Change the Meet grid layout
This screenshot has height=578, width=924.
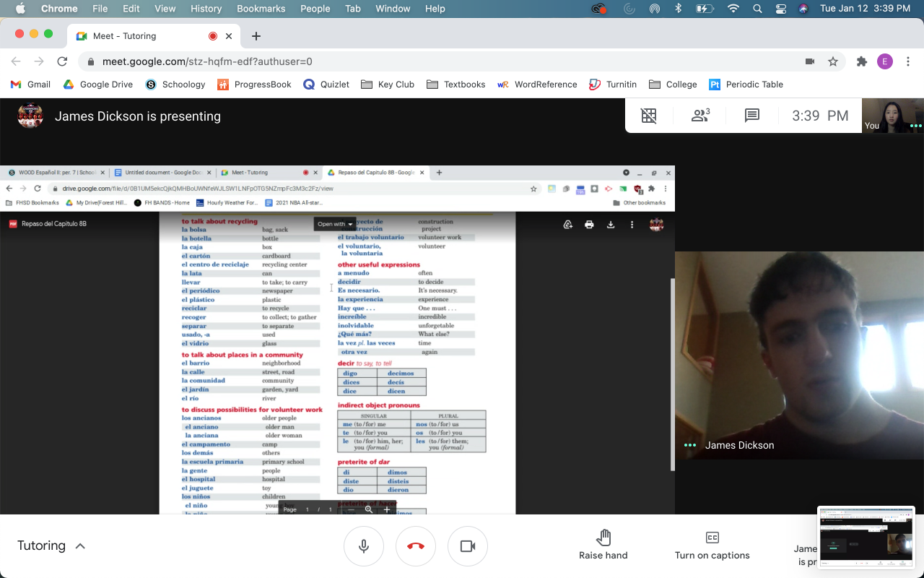[649, 116]
